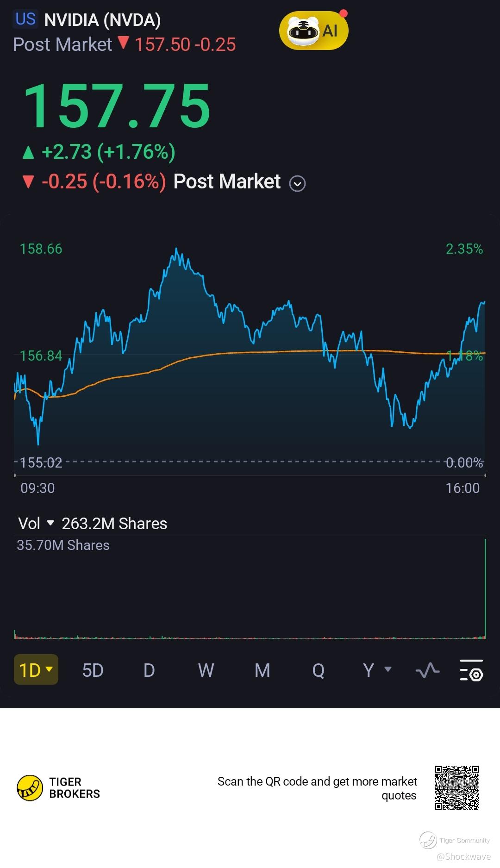This screenshot has width=500, height=868.
Task: Click the 09:30 time axis label
Action: (x=37, y=488)
